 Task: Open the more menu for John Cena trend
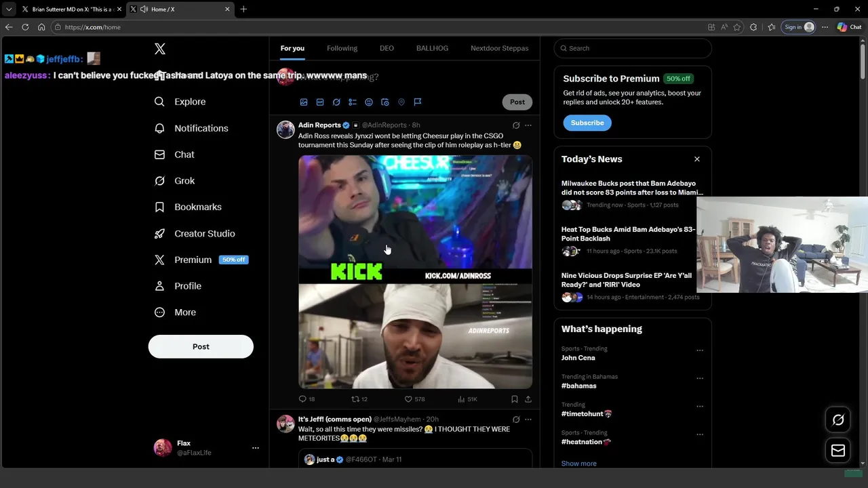(x=700, y=350)
